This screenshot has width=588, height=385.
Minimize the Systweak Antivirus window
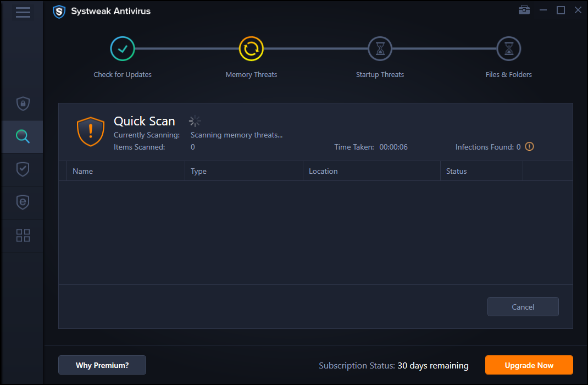click(542, 10)
